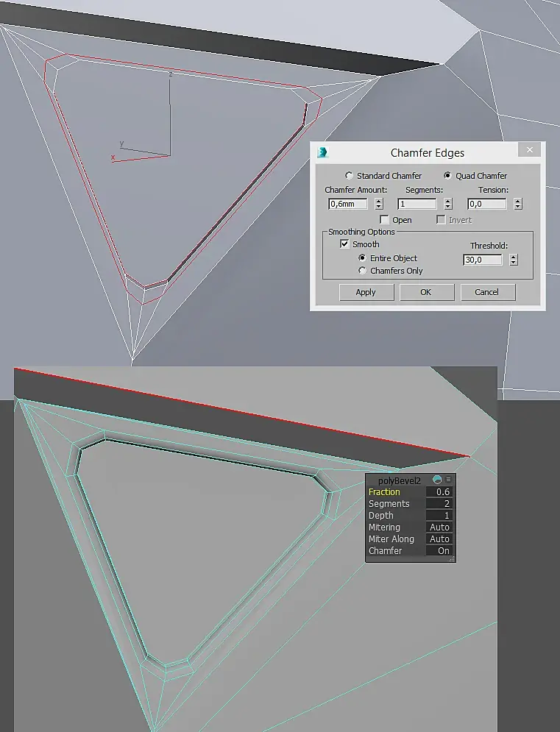The height and width of the screenshot is (732, 560).
Task: Choose the Chamfers Only smoothing option
Action: (362, 270)
